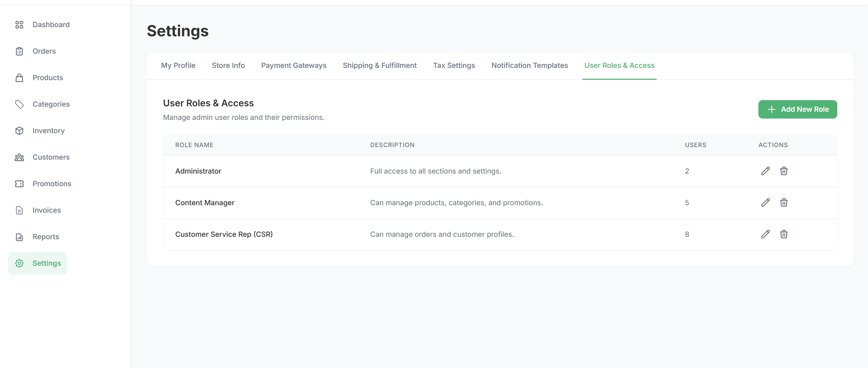Switch to the Payment Gateways tab
The height and width of the screenshot is (368, 868).
click(x=294, y=65)
